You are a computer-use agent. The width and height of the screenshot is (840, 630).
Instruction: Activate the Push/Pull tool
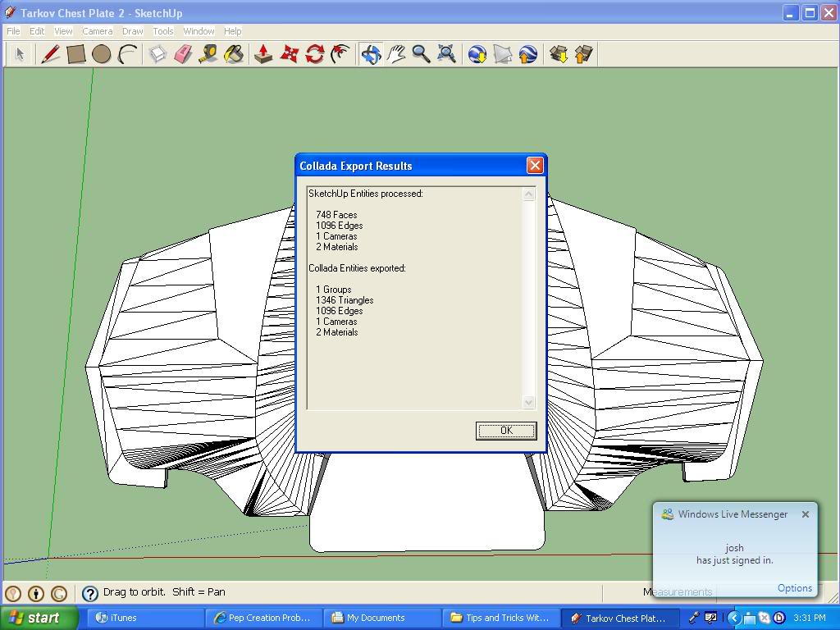coord(263,55)
